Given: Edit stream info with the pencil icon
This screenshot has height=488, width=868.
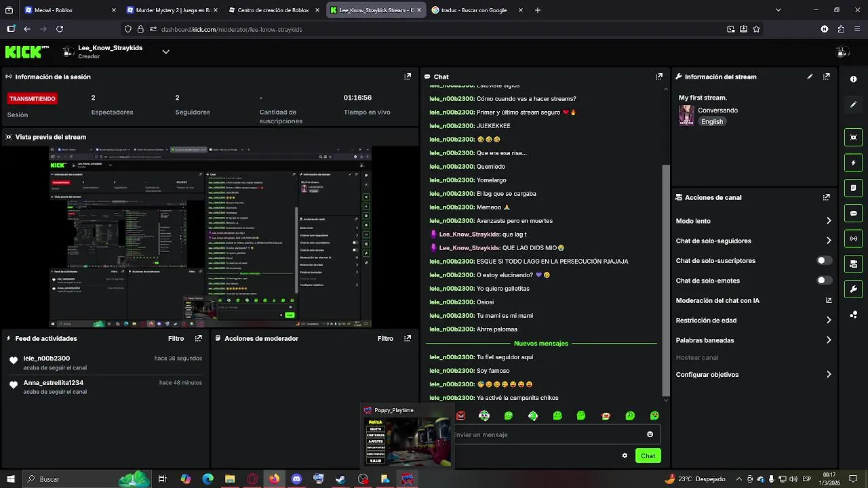Looking at the screenshot, I should tap(810, 77).
